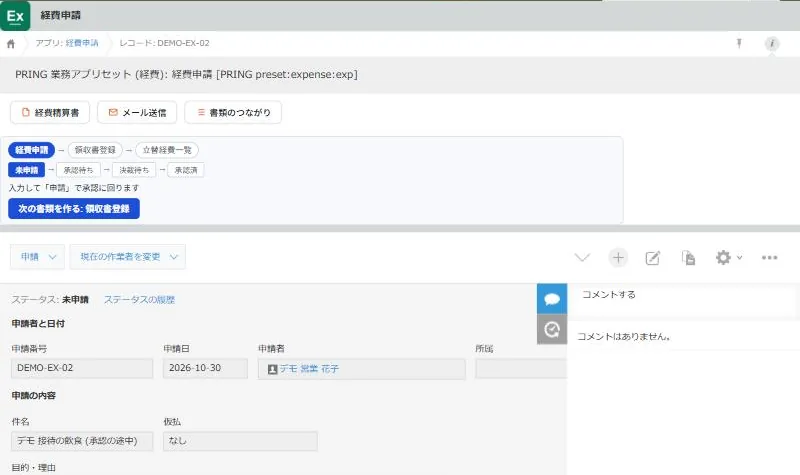This screenshot has height=475, width=800.
Task: Click the メール送信 button
Action: tap(137, 112)
